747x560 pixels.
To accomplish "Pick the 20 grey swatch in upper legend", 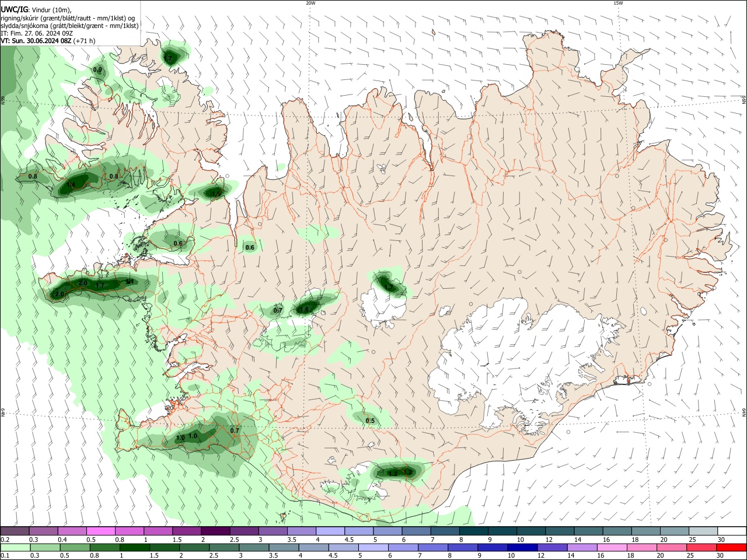I will tap(675, 531).
